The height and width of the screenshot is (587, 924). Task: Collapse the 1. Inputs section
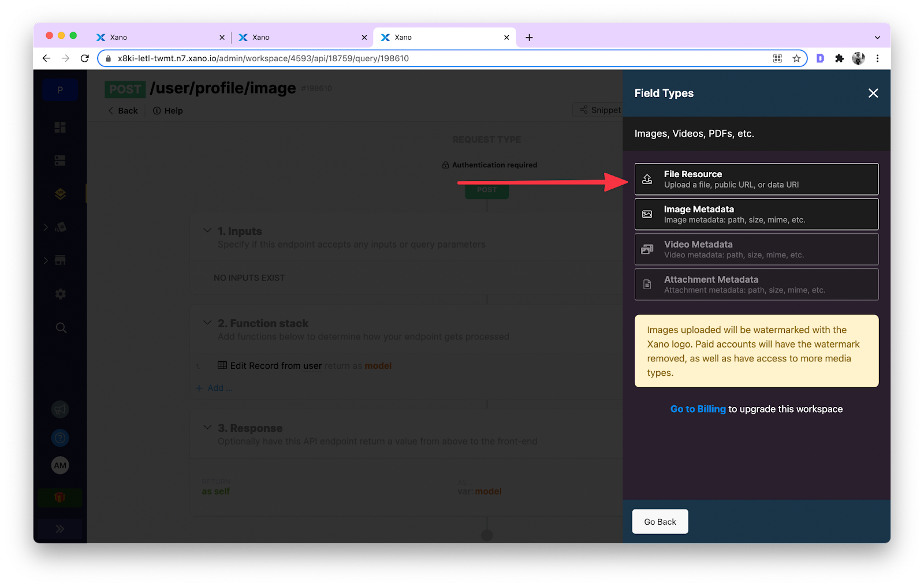tap(207, 230)
